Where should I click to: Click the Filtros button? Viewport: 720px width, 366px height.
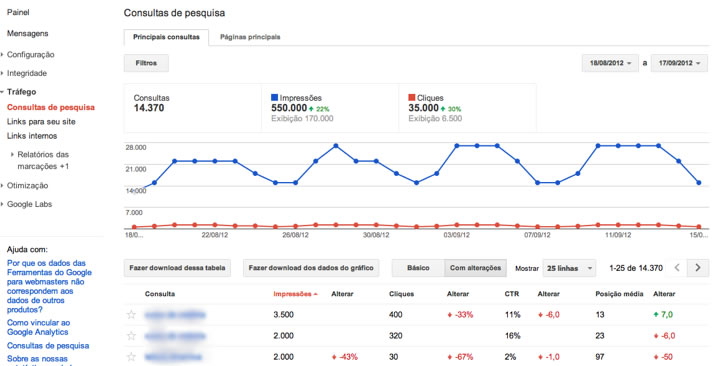click(146, 63)
